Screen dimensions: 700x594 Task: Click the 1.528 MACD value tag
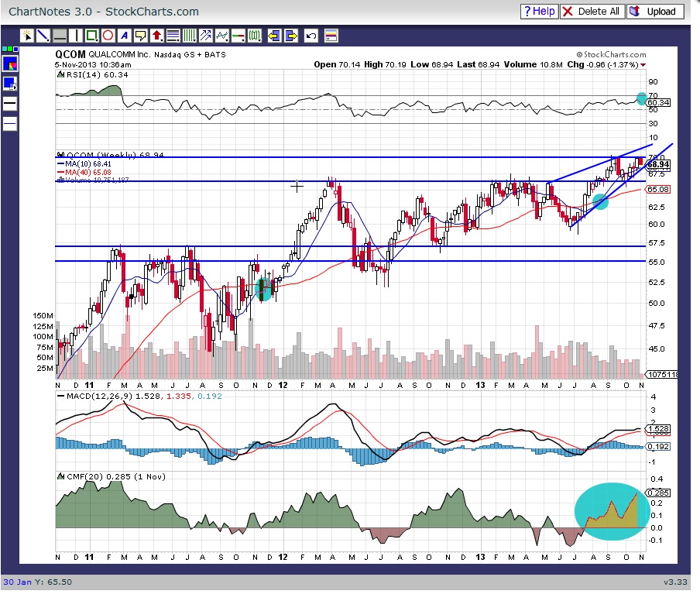pyautogui.click(x=658, y=429)
